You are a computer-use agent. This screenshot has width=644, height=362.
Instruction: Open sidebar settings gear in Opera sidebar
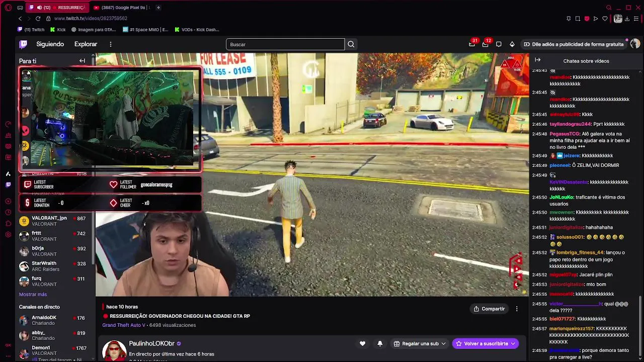point(8,234)
